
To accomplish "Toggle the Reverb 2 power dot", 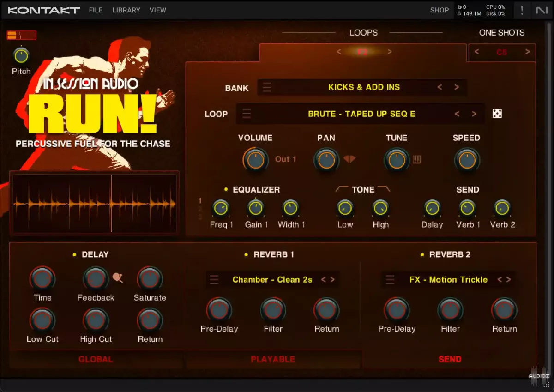I will coord(422,254).
